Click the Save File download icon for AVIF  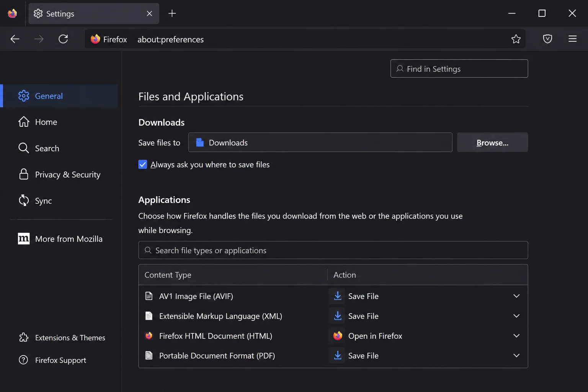pos(338,296)
